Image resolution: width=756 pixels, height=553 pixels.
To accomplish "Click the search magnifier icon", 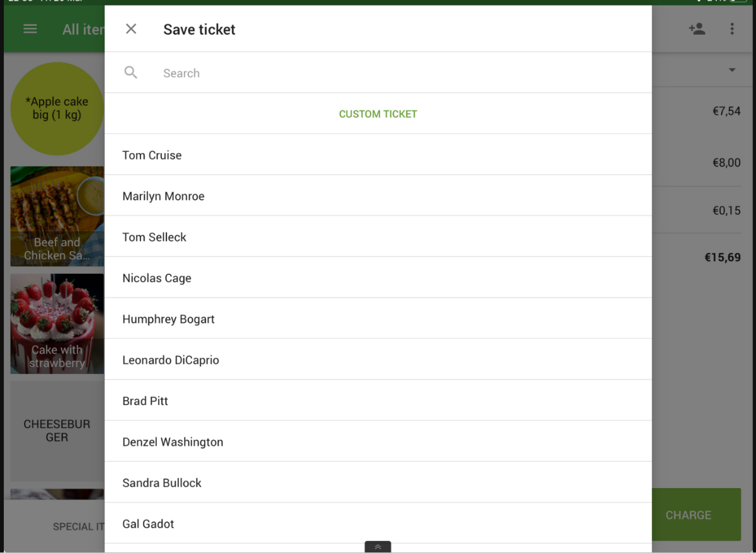I will click(131, 73).
